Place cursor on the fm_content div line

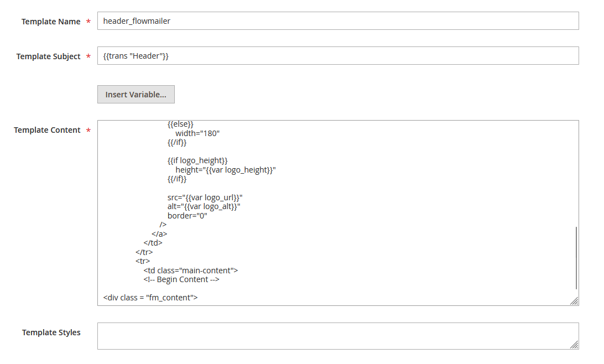150,298
